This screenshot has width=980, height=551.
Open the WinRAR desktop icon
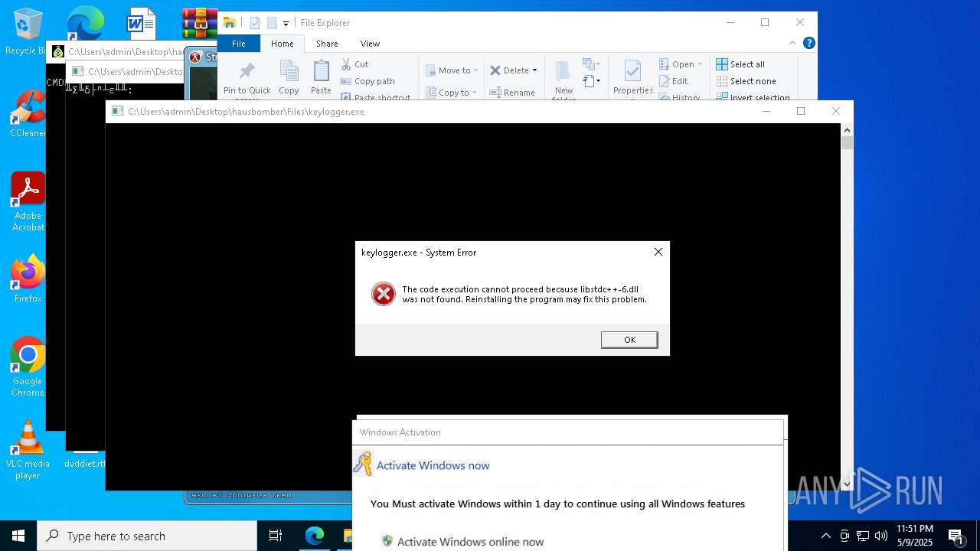pyautogui.click(x=200, y=24)
